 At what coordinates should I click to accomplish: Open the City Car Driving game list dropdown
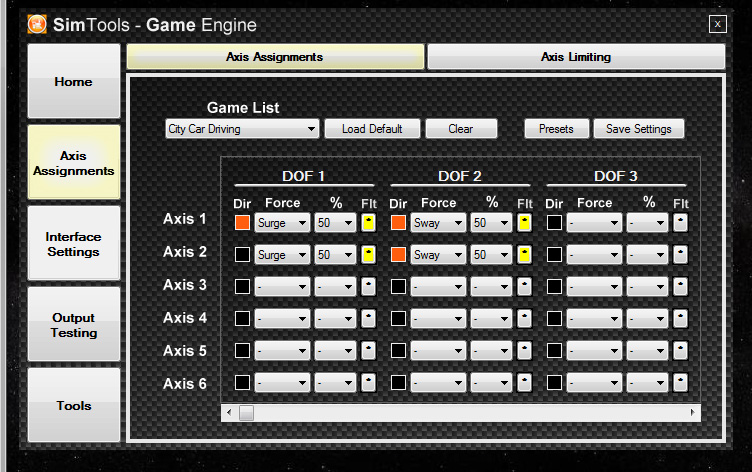[x=242, y=129]
